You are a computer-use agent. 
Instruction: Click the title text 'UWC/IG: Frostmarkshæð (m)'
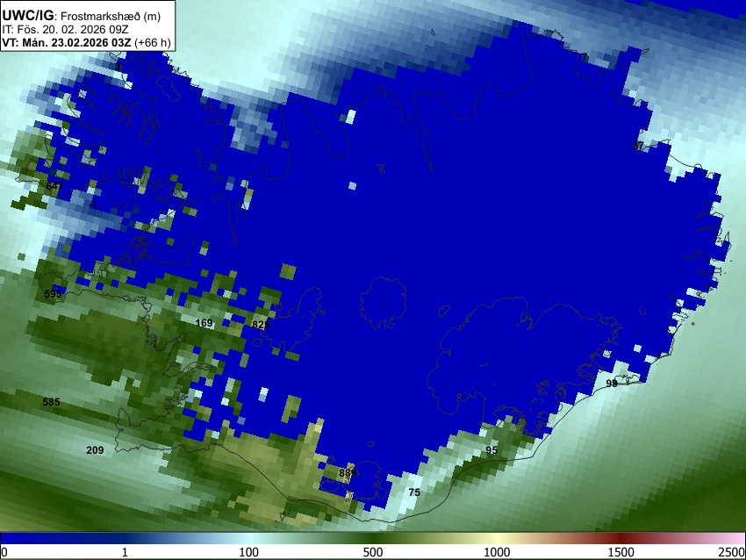[82, 15]
